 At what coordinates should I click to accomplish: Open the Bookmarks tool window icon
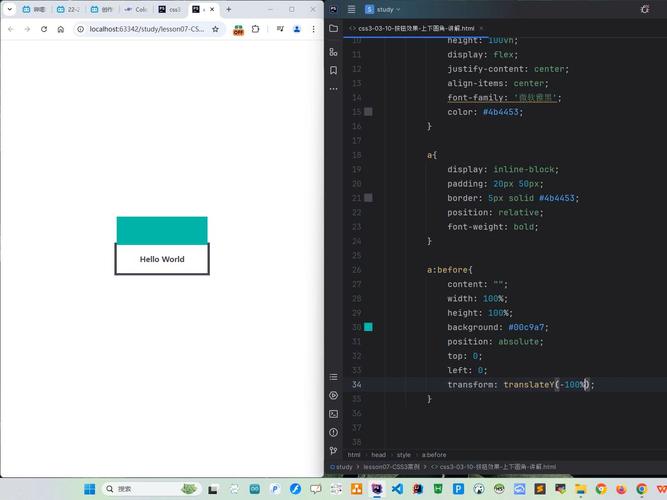coord(334,70)
